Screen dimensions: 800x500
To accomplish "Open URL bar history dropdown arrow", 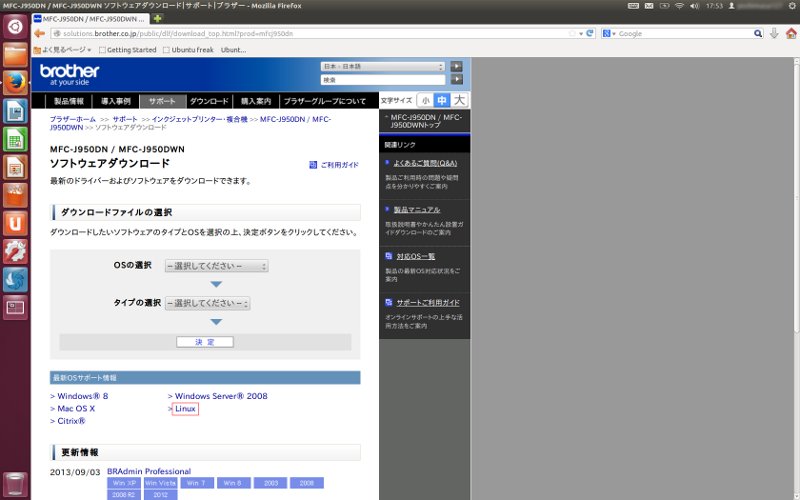I will [581, 34].
